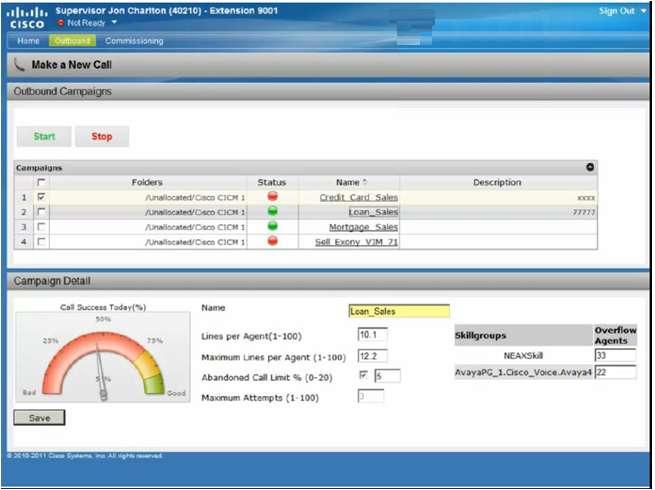Click the Folders column header

coord(147,182)
